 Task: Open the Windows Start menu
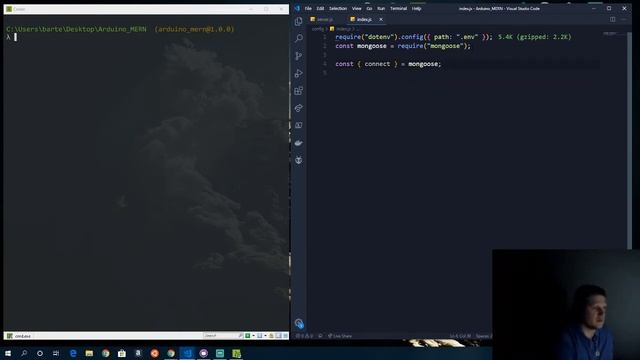[8, 353]
